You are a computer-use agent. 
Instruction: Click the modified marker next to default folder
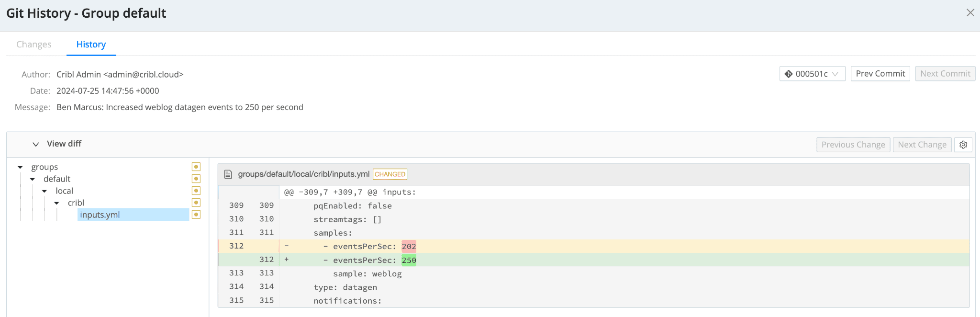[196, 179]
